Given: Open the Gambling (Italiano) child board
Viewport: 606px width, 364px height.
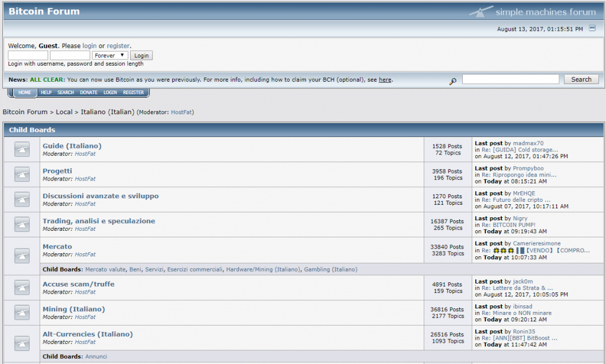Looking at the screenshot, I should [330, 269].
